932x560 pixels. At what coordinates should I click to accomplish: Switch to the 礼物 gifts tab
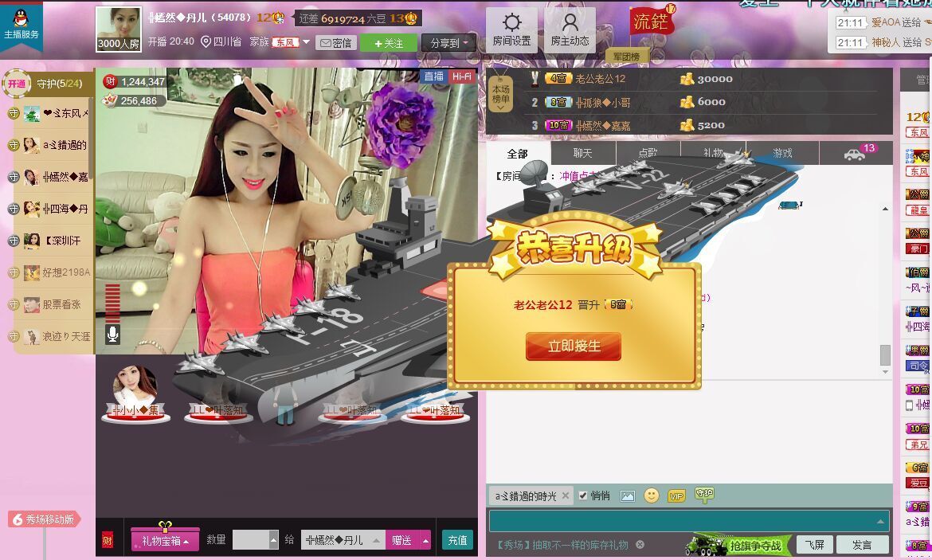tap(713, 154)
